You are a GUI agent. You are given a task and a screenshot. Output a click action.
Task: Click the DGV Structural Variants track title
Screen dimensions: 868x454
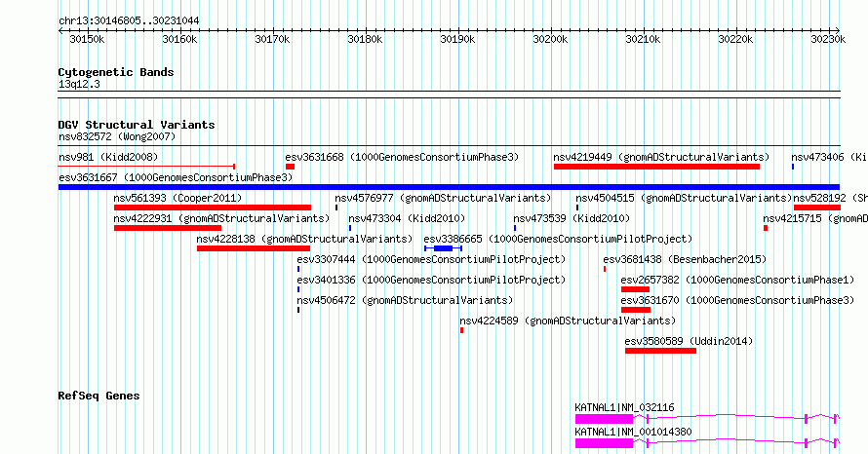[x=137, y=125]
